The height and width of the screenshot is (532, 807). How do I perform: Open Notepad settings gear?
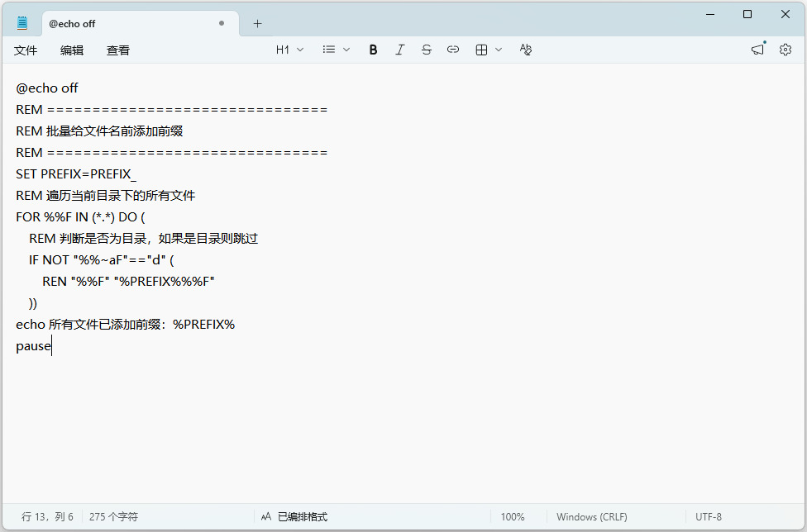[x=785, y=50]
